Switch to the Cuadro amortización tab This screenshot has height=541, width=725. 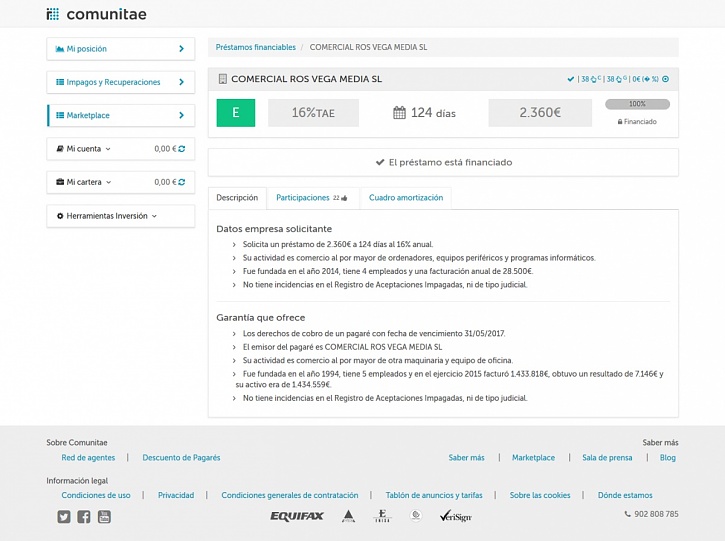pos(405,198)
